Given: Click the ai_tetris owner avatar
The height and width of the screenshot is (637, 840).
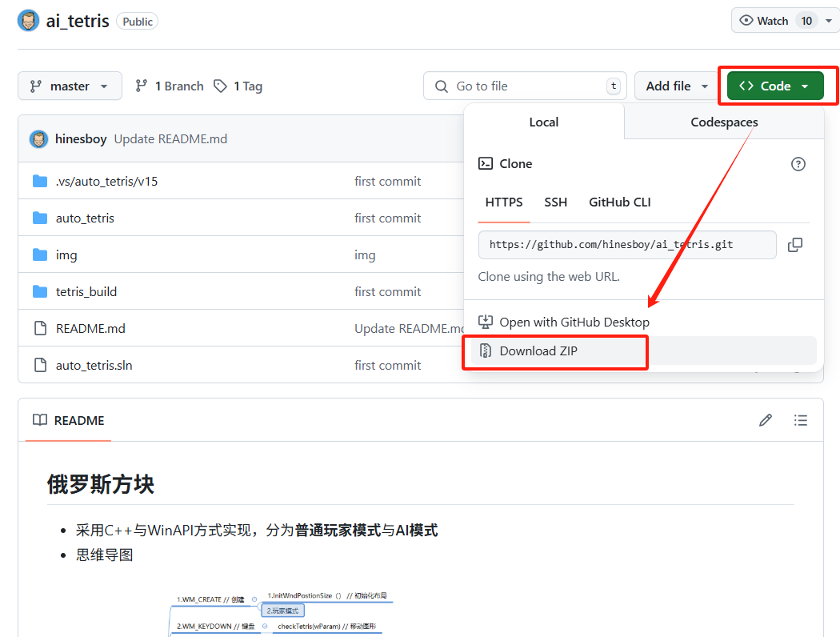Looking at the screenshot, I should click(x=28, y=21).
